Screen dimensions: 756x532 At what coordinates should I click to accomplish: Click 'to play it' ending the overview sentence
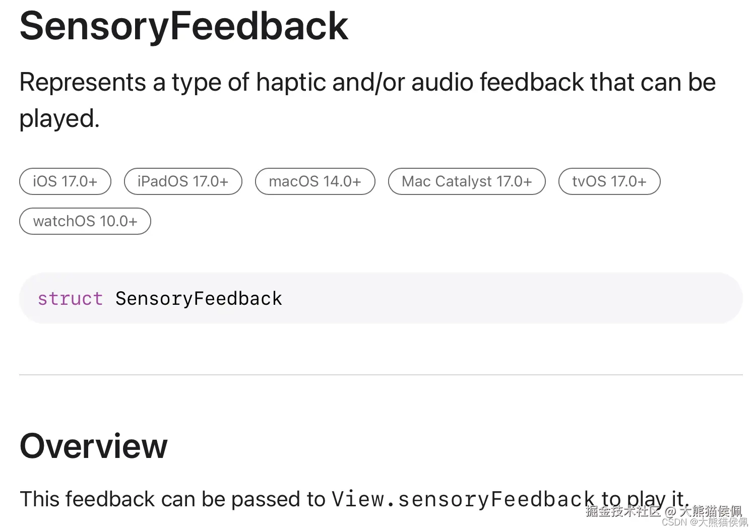pyautogui.click(x=643, y=499)
